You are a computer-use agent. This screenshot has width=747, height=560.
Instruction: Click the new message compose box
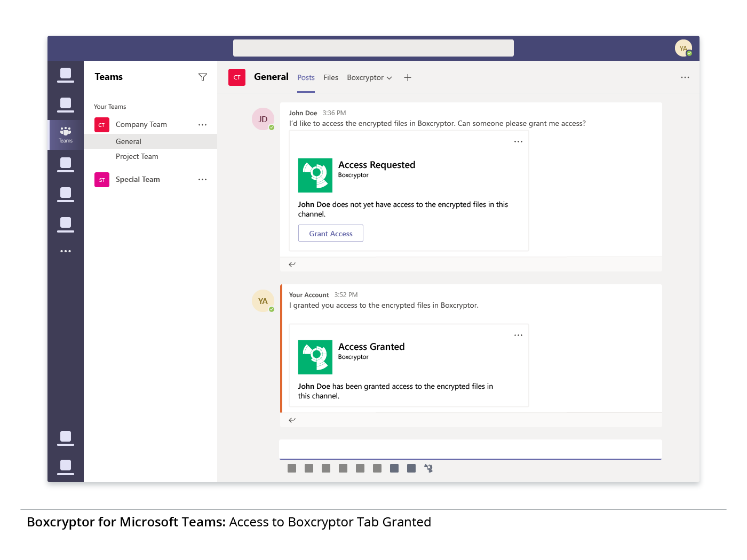(x=471, y=449)
